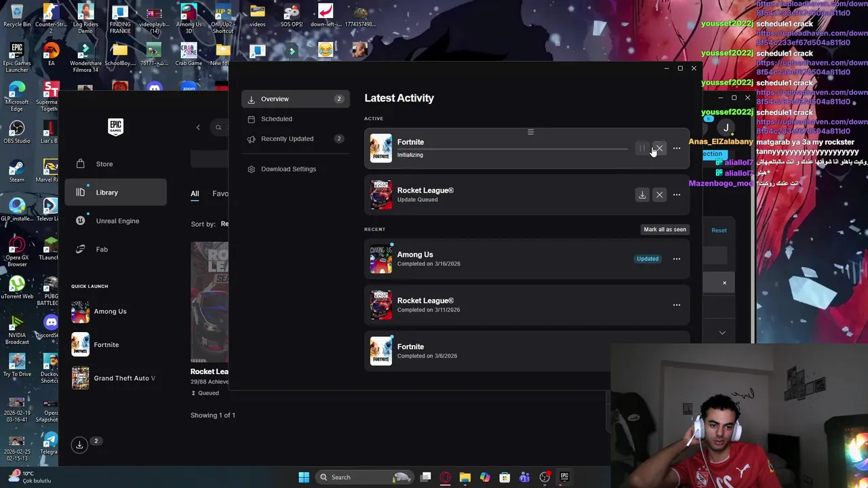Launch Fortnite from Quick Launch
Image resolution: width=868 pixels, height=488 pixels.
tap(96, 345)
